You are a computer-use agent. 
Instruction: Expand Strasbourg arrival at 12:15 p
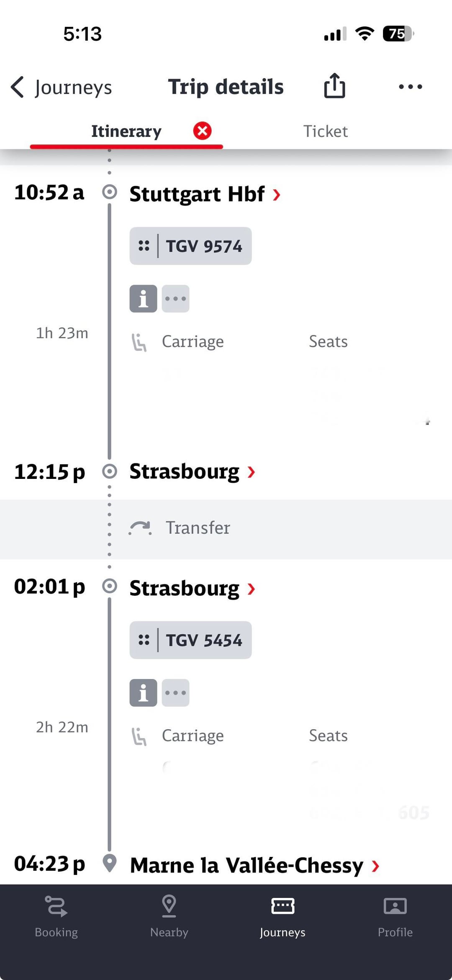192,472
